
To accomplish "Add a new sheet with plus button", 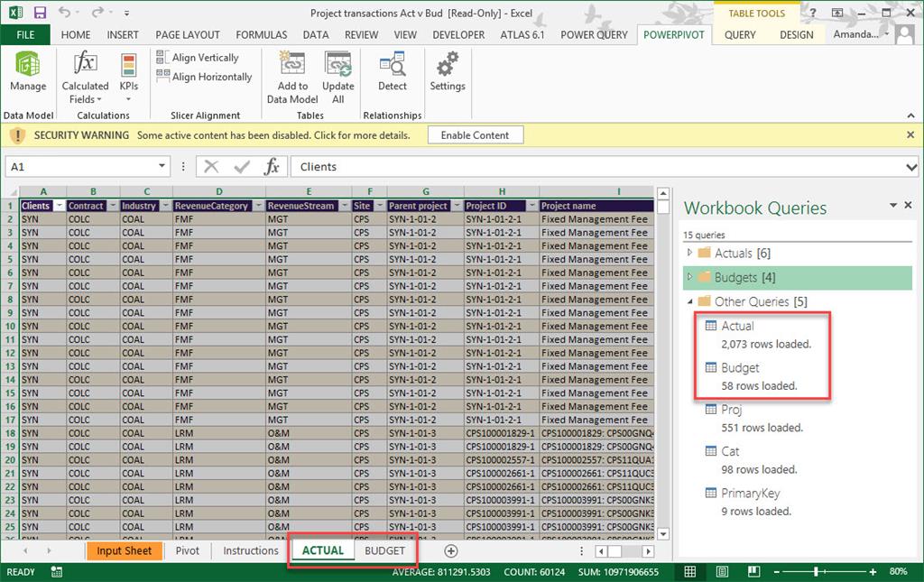I will pos(451,550).
